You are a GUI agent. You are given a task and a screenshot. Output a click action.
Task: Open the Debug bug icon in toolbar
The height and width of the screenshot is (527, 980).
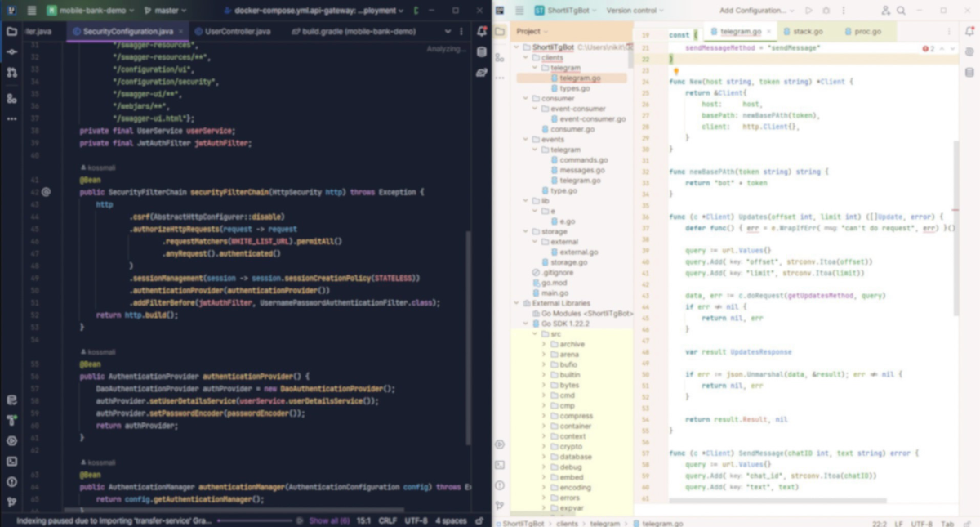tap(826, 11)
